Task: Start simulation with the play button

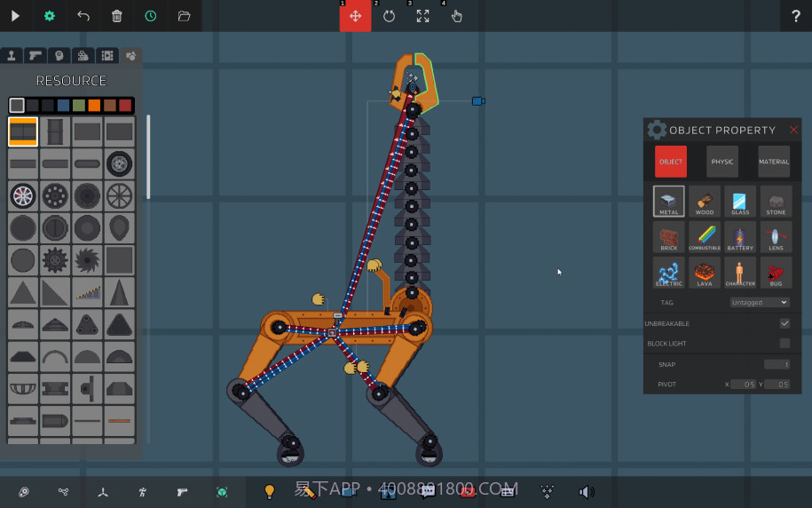Action: (x=15, y=16)
